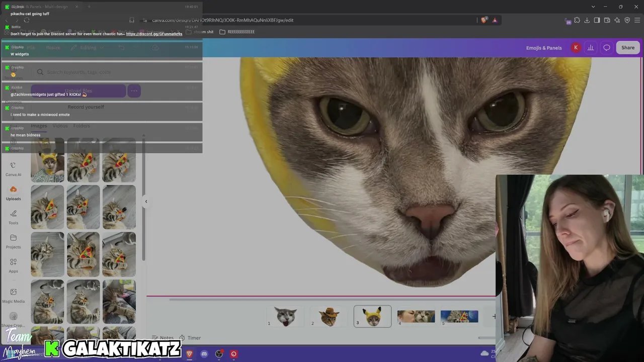Open the Magic Media sidebar app
This screenshot has width=644, height=362.
tap(13, 296)
